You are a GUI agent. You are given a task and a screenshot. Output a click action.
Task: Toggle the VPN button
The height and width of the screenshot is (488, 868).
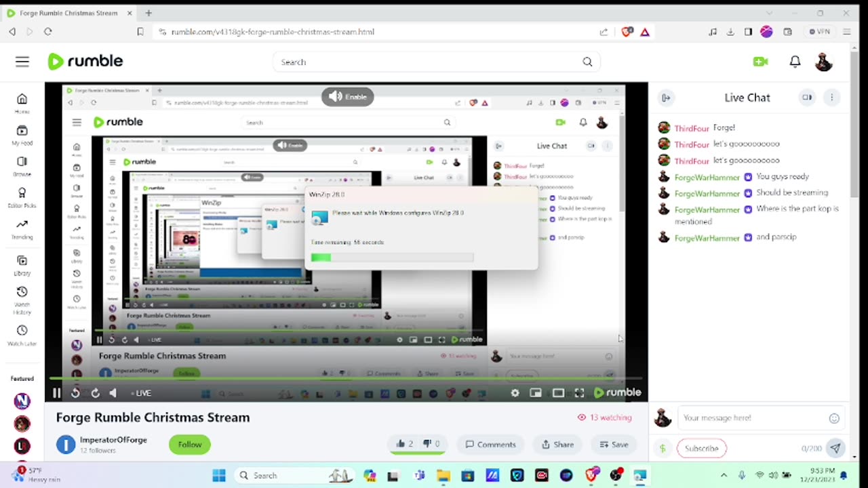tap(820, 32)
